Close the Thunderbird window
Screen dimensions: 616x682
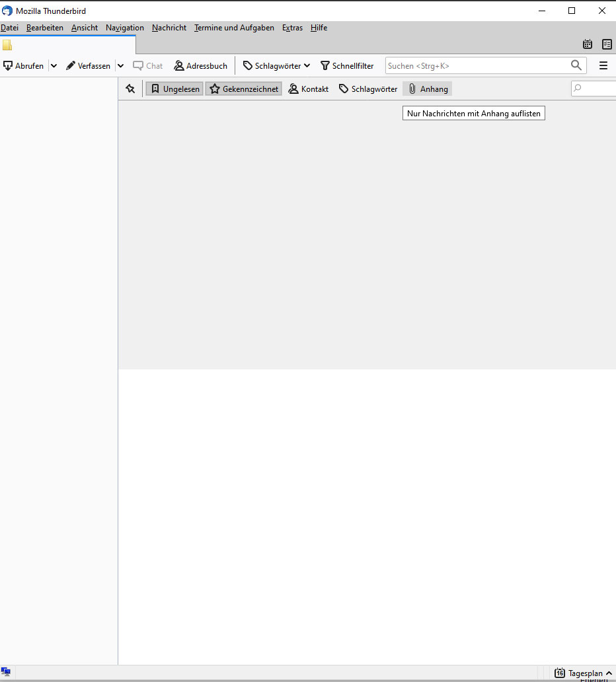click(x=601, y=11)
